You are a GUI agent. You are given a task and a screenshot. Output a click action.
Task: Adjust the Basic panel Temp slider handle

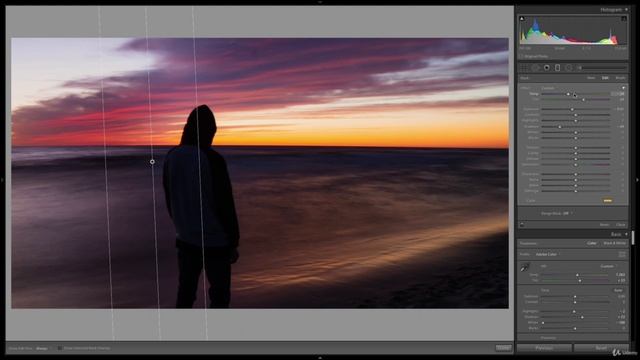pos(577,275)
